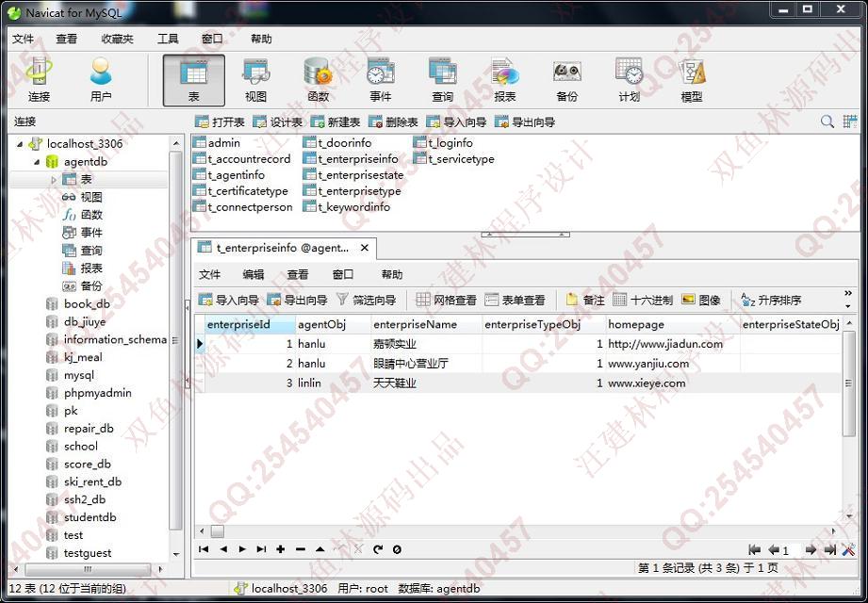Go to the first page icon
Viewport: 868px width, 603px height.
[x=754, y=549]
